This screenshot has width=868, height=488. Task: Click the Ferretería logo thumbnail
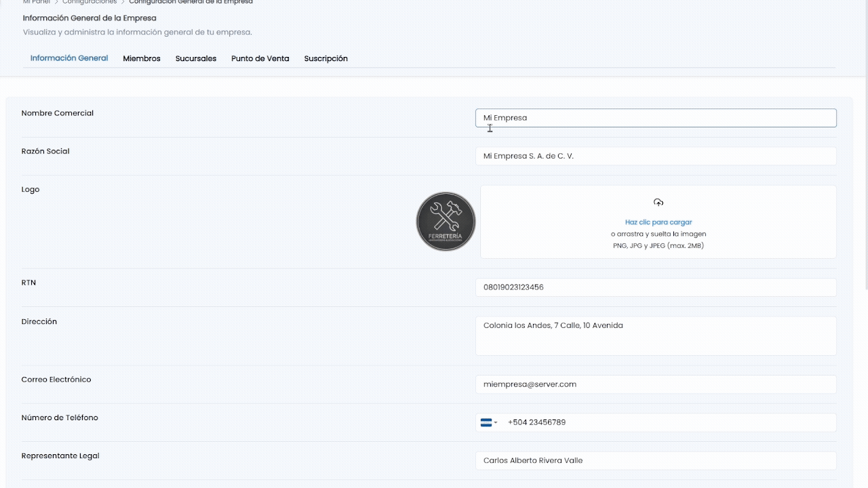[x=446, y=222]
